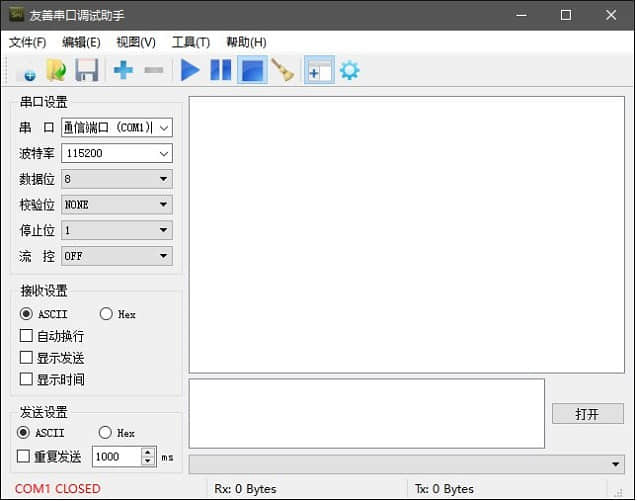Open the 文件(F) menu
Viewport: 637px width, 501px height.
[x=27, y=42]
